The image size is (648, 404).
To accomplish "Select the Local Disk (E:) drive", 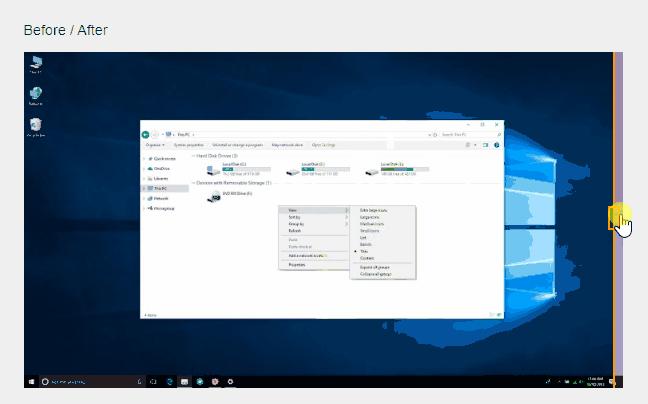I will [397, 169].
